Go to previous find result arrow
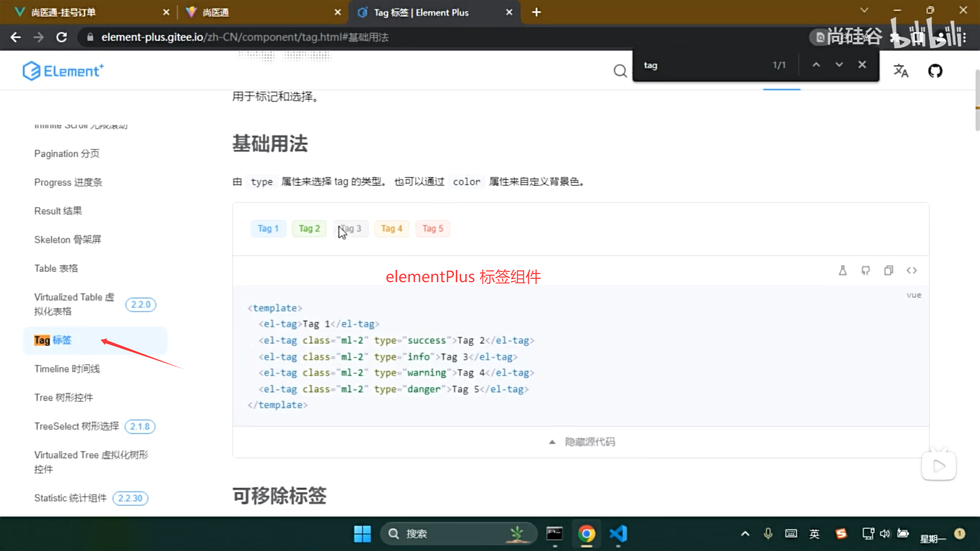 tap(816, 65)
